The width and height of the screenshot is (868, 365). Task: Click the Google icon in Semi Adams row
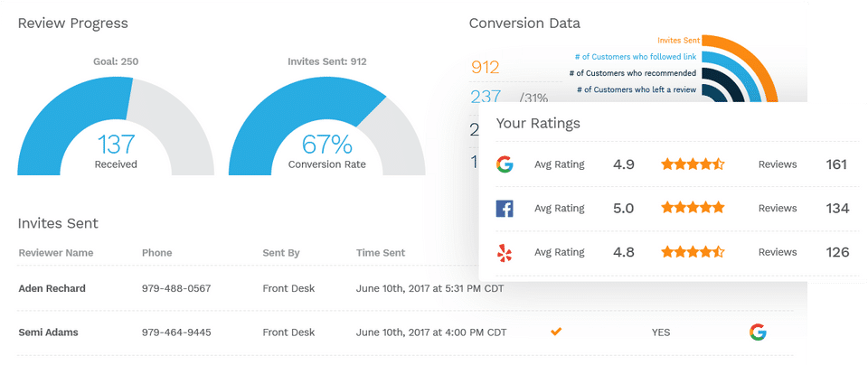pos(758,332)
